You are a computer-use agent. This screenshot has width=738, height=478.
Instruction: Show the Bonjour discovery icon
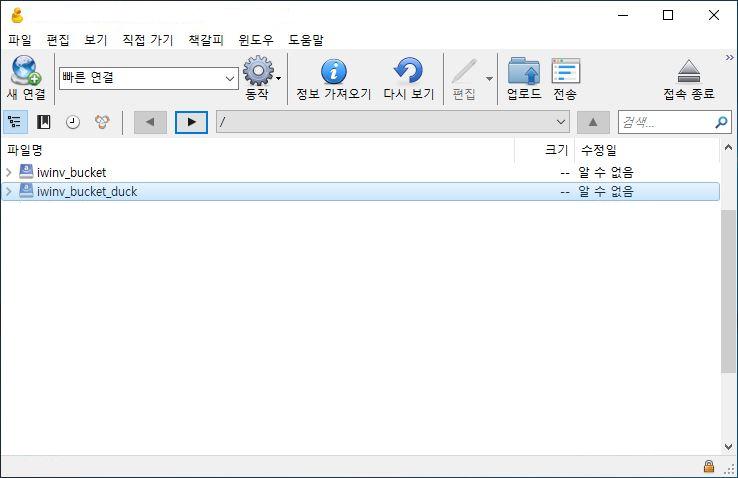point(102,122)
